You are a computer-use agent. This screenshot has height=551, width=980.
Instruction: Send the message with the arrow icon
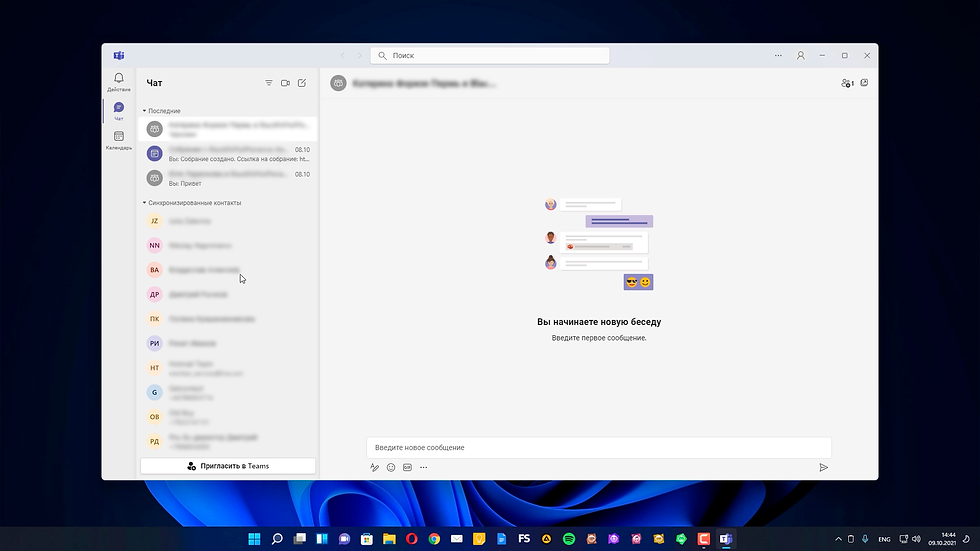tap(824, 467)
